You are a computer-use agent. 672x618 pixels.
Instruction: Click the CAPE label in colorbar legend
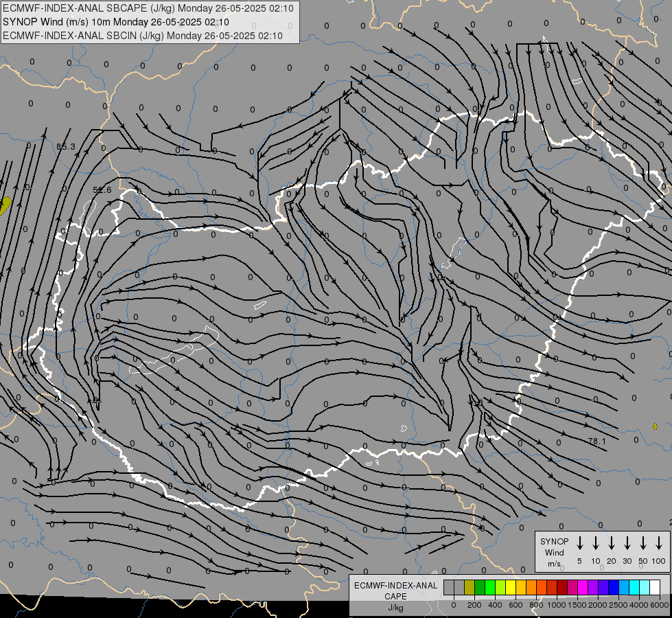pyautogui.click(x=395, y=597)
